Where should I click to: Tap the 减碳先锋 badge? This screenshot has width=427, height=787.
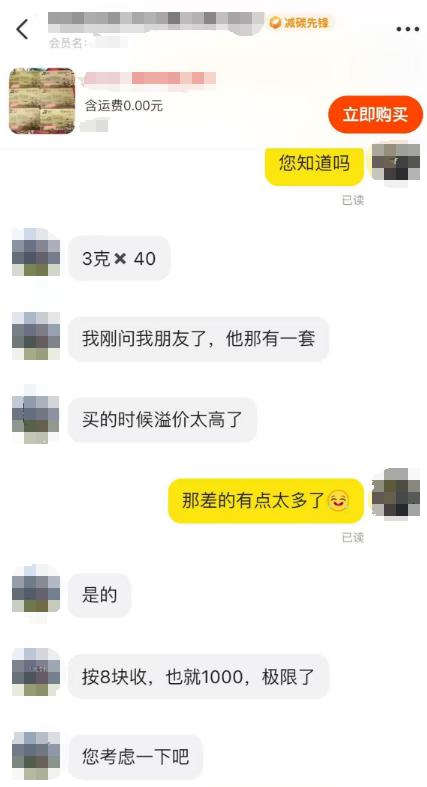[300, 23]
